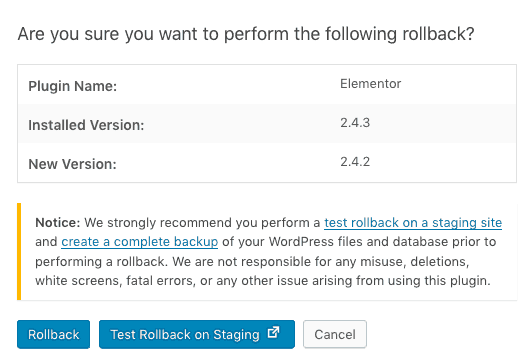Click the 'Installed Version:' label
Screen dimensions: 532x362
(x=86, y=125)
